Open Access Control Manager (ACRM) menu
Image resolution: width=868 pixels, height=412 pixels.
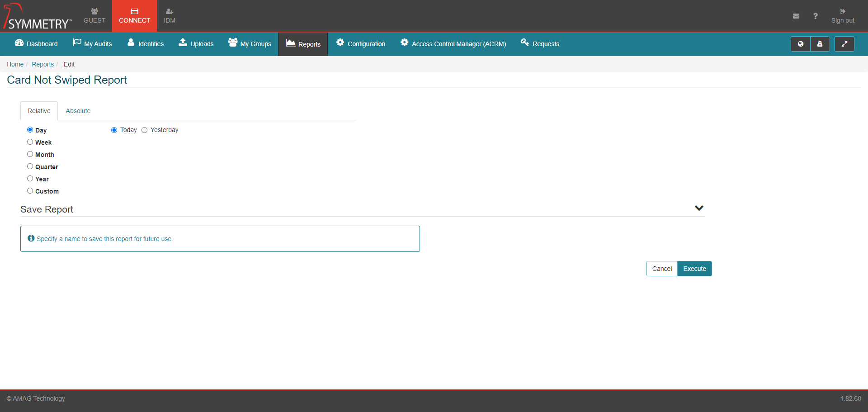tap(453, 44)
